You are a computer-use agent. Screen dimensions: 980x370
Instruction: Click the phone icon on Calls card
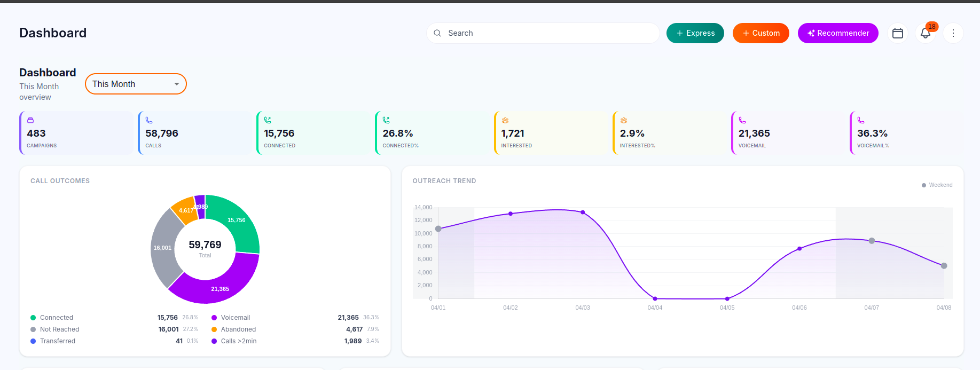pos(149,120)
